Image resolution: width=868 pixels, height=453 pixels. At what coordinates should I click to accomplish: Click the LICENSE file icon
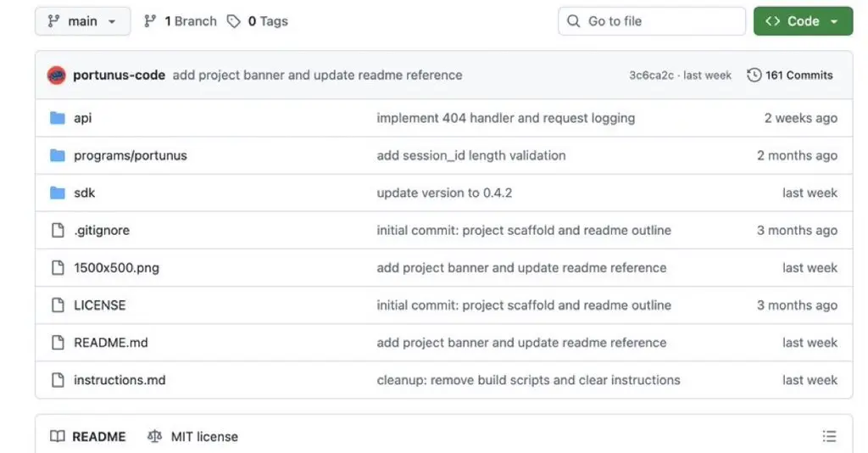[58, 305]
